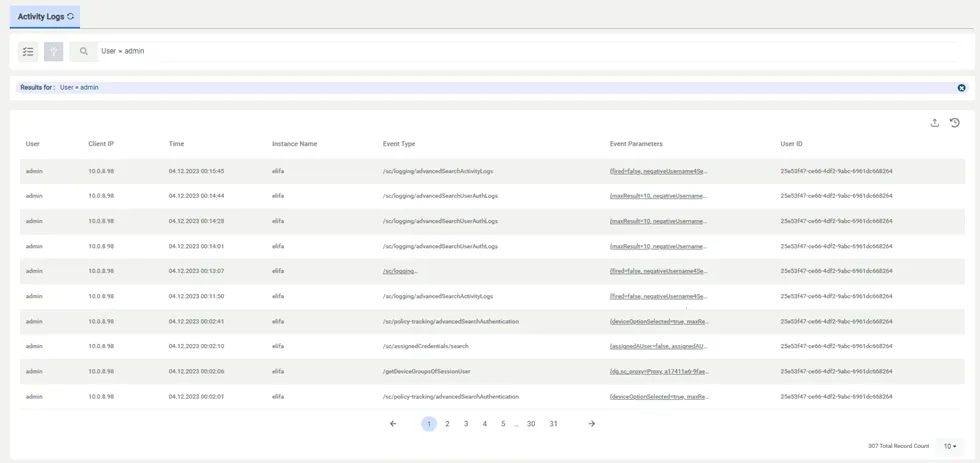This screenshot has height=463, width=980.
Task: Clear the 'User = admin' results filter
Action: 962,87
